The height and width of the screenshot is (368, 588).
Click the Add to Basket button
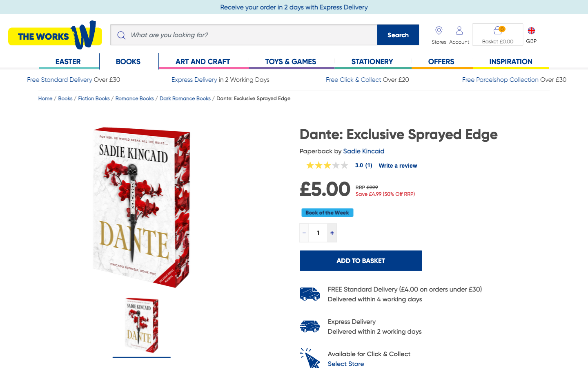coord(361,261)
